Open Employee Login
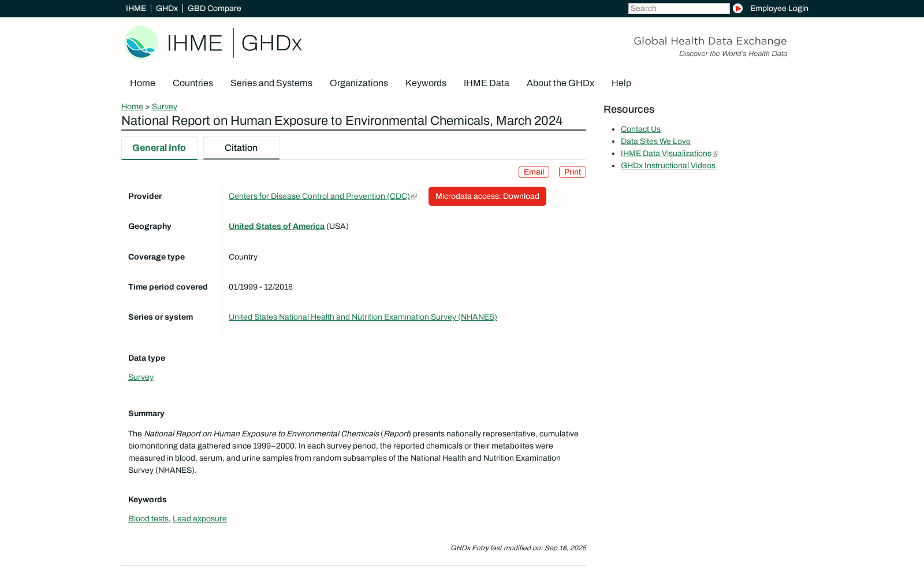 click(779, 8)
